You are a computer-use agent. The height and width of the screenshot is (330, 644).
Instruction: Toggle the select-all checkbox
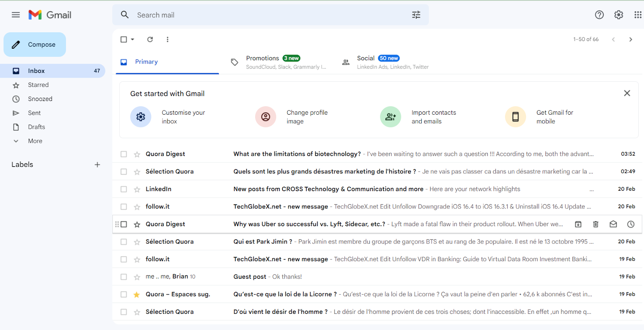[x=124, y=39]
